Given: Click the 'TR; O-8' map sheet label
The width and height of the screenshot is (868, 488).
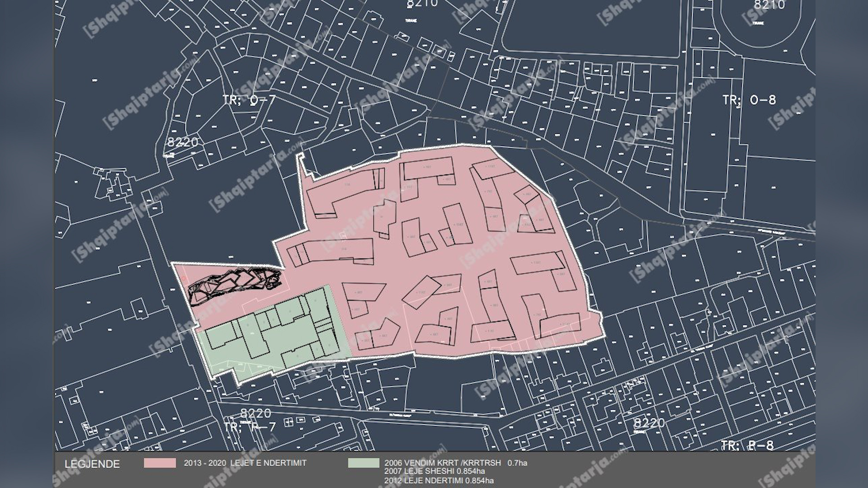Looking at the screenshot, I should (749, 100).
